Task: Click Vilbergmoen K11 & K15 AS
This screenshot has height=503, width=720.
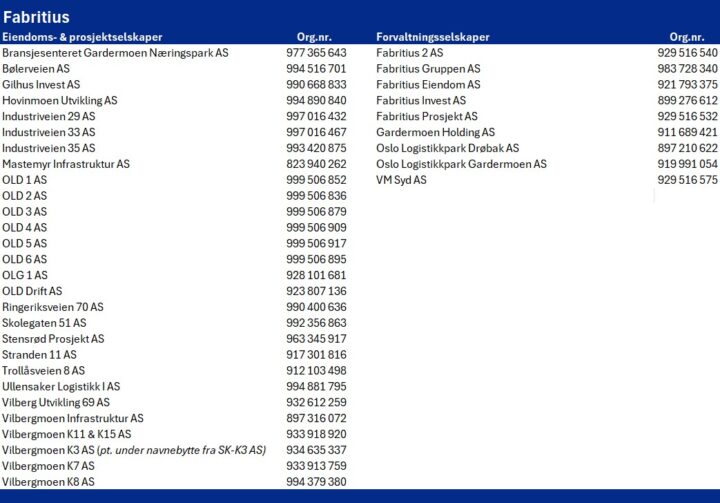Action: tap(67, 434)
